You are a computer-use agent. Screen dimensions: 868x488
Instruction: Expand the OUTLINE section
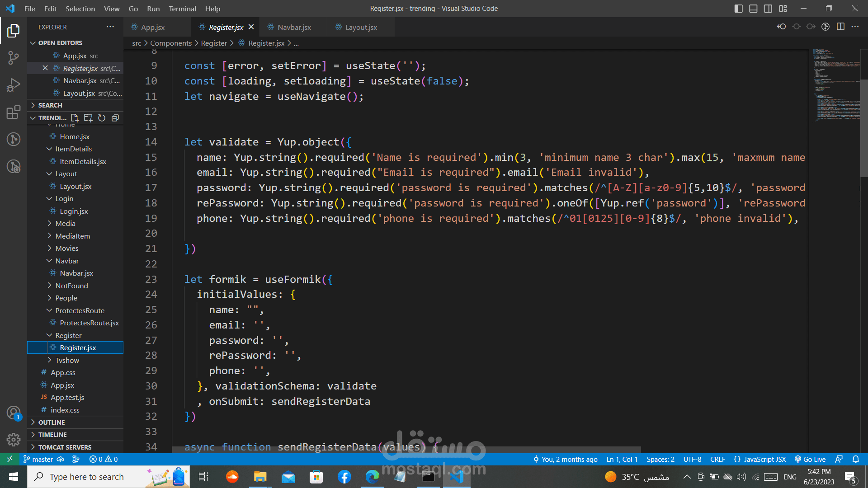click(52, 422)
